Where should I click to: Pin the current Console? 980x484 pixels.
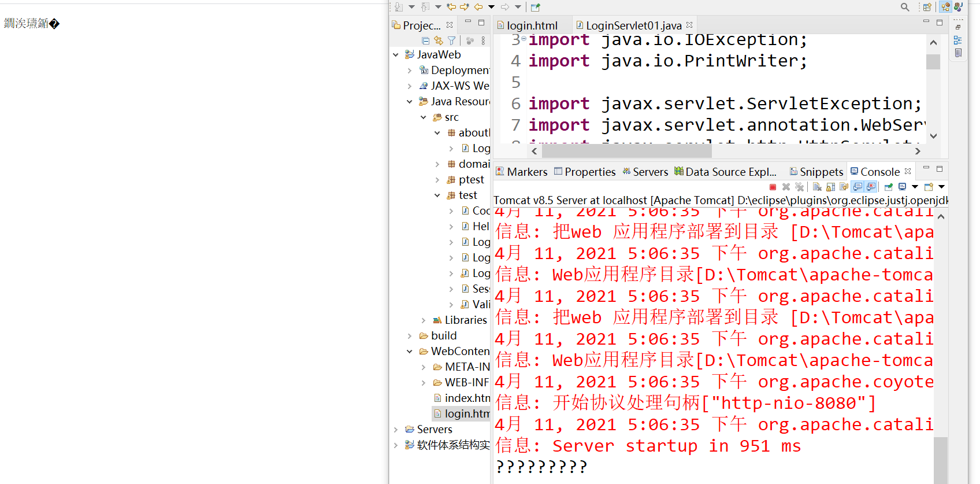click(x=889, y=187)
